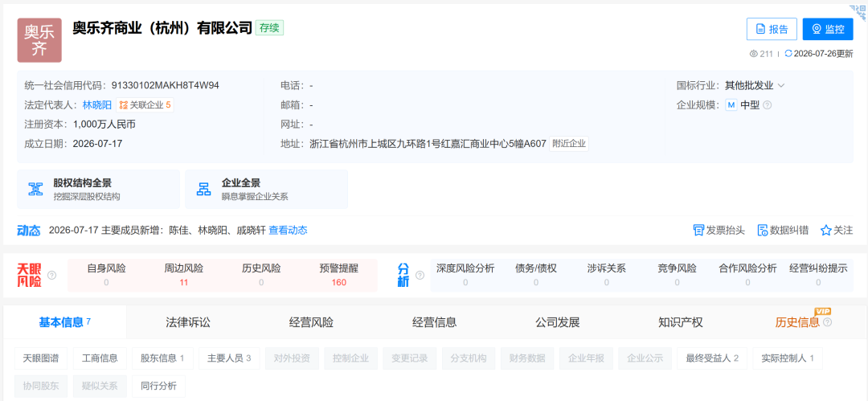Jump to 最终受益人 2 section

tap(712, 358)
